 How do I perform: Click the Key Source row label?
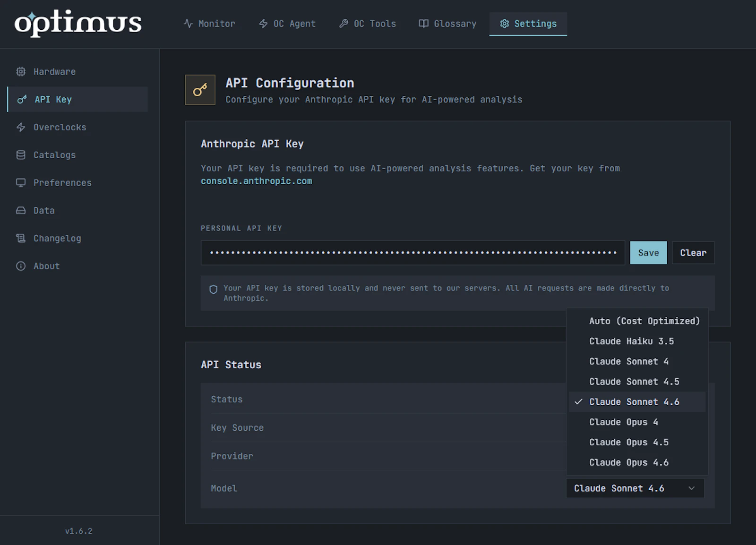pos(237,428)
